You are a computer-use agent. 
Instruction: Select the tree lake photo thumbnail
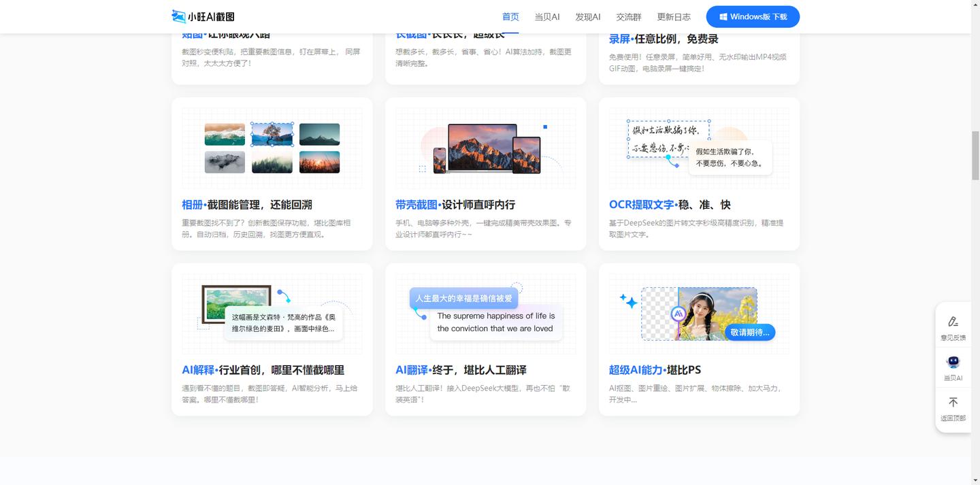(272, 134)
